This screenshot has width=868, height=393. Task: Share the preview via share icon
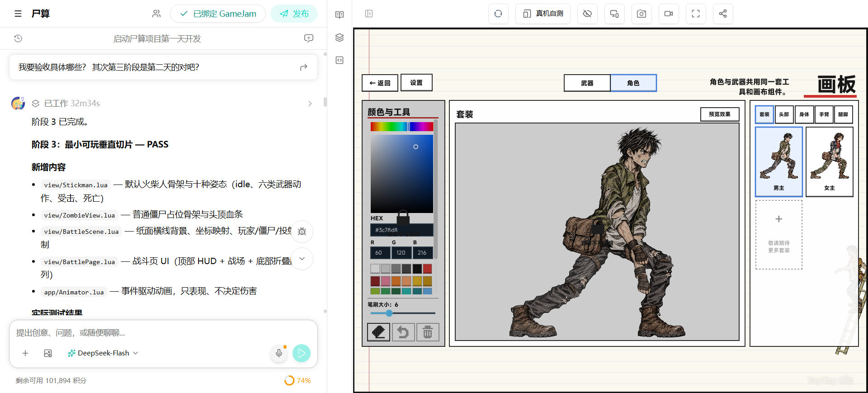[x=723, y=14]
